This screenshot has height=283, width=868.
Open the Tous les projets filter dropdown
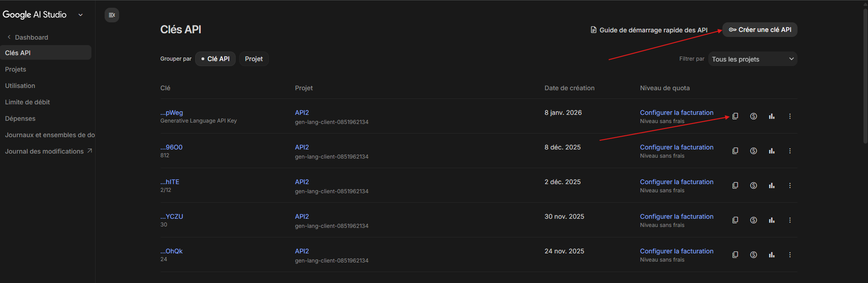click(x=752, y=59)
